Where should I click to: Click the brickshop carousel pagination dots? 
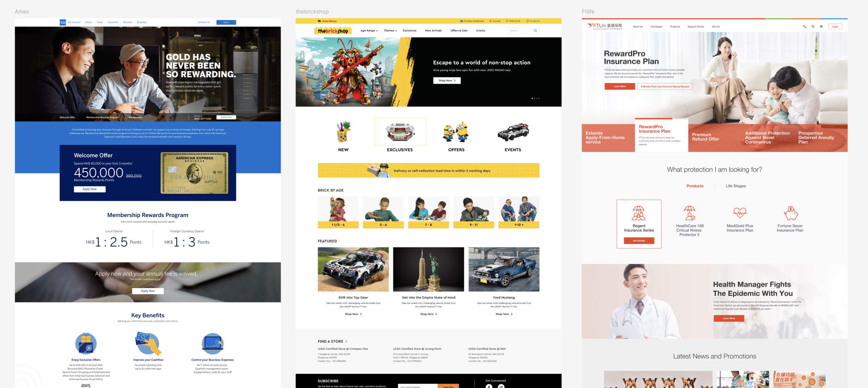(535, 98)
